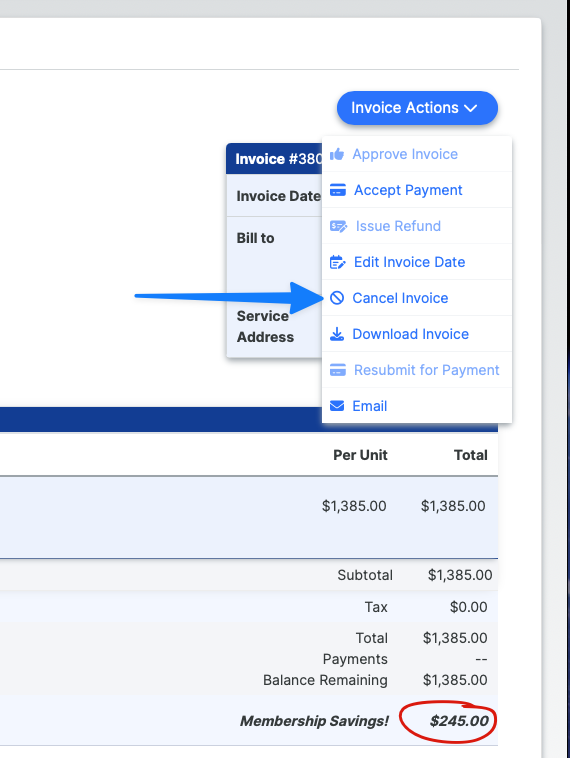Click the calendar Edit Invoice Date icon
This screenshot has height=758, width=570.
click(x=337, y=262)
